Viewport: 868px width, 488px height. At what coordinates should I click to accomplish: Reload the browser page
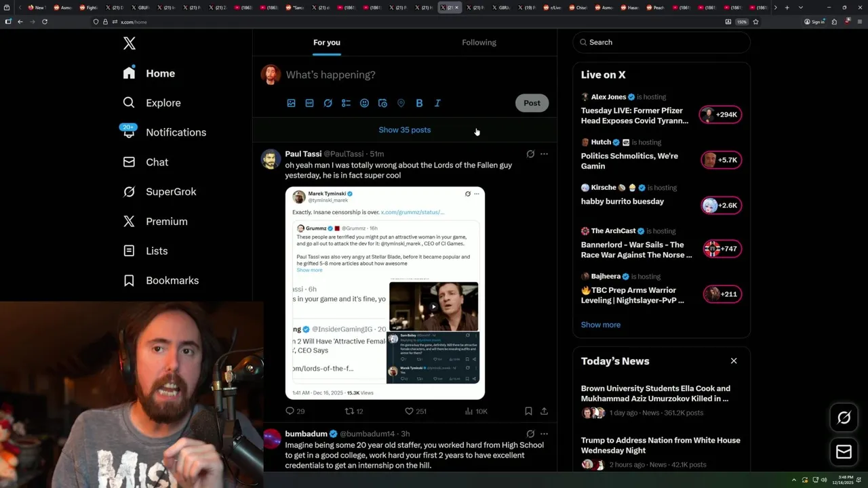(45, 22)
